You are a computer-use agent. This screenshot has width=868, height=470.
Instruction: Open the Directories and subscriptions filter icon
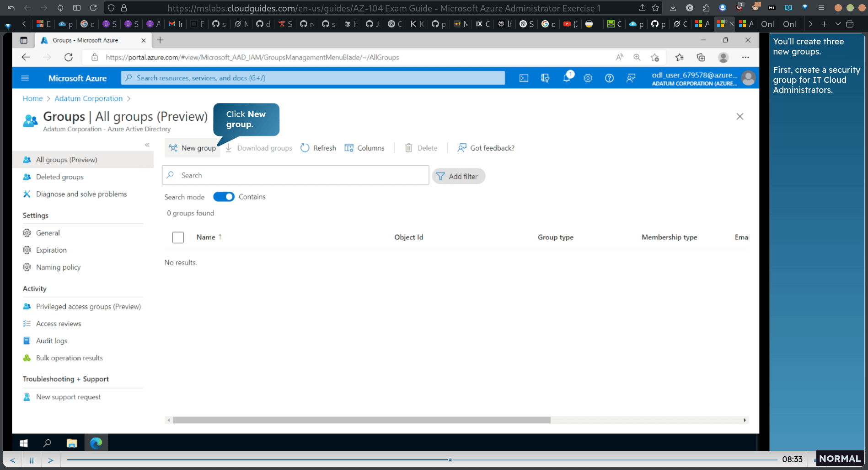point(545,78)
